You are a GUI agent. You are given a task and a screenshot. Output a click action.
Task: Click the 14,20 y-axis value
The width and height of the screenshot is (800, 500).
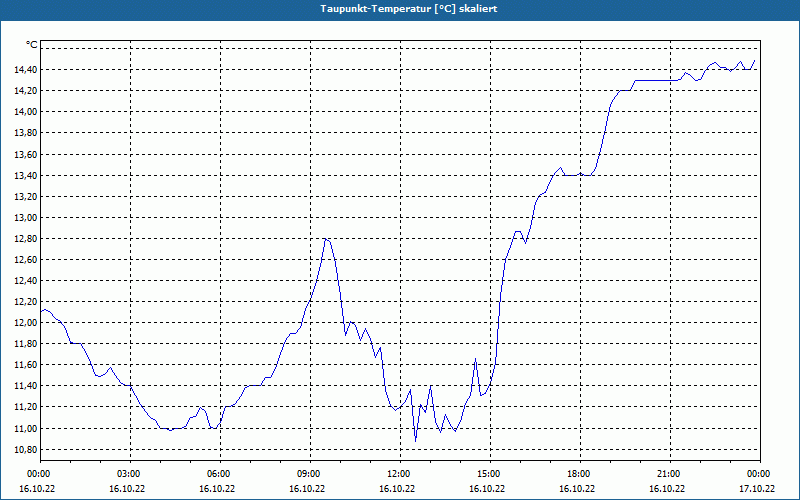(x=26, y=91)
